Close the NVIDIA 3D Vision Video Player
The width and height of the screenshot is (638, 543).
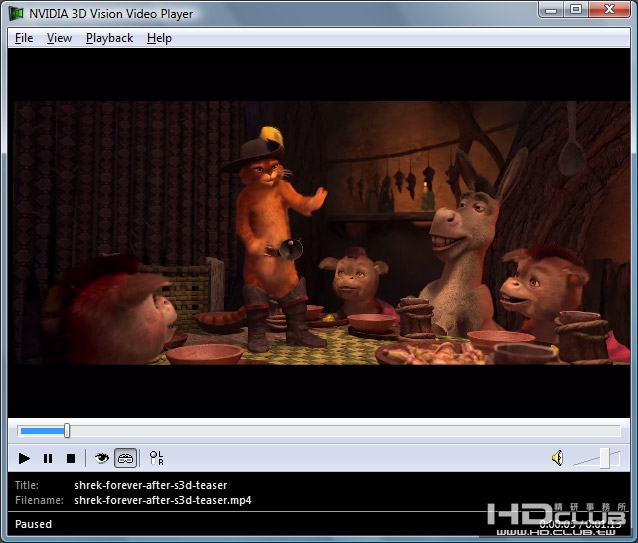pos(609,9)
